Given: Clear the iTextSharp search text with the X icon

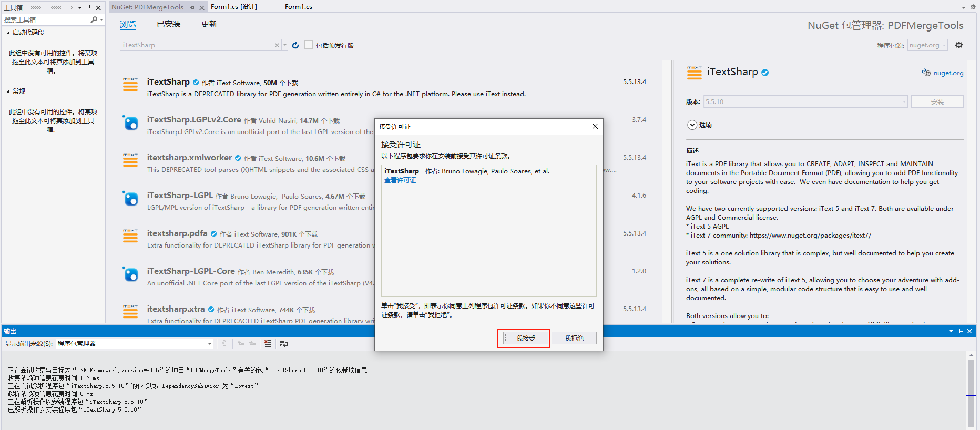Looking at the screenshot, I should click(277, 45).
